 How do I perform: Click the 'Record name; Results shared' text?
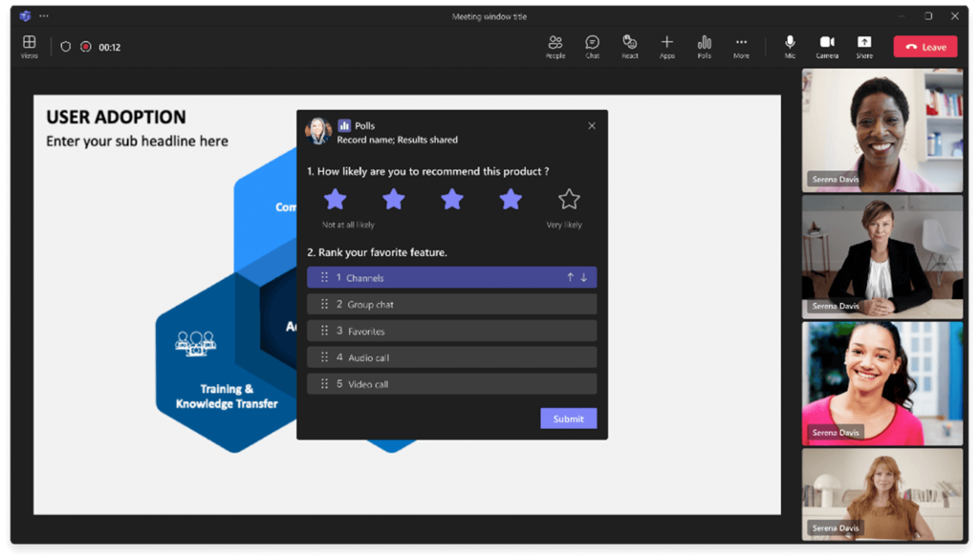(x=397, y=140)
